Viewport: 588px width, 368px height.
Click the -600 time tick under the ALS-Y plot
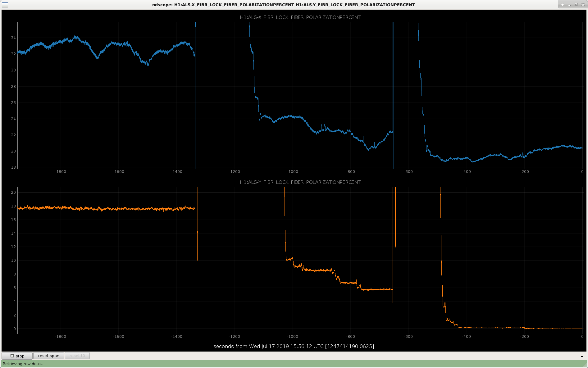coord(408,337)
